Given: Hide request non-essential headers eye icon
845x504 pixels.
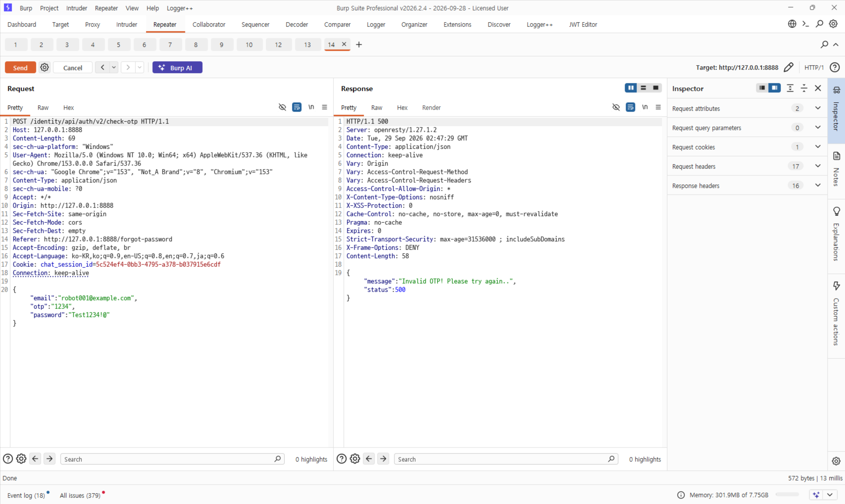Looking at the screenshot, I should [x=282, y=107].
